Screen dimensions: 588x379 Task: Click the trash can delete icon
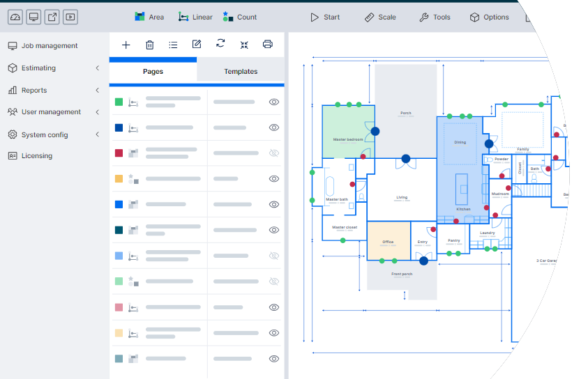pos(149,45)
